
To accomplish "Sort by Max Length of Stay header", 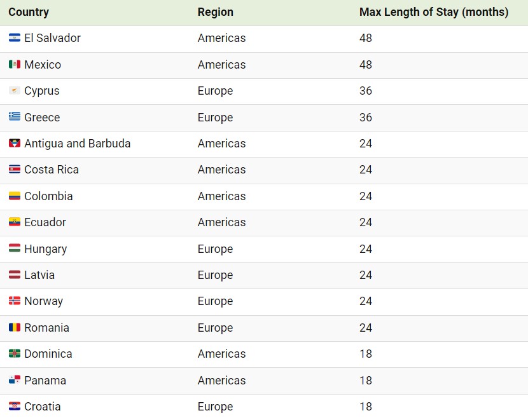I will (x=434, y=12).
